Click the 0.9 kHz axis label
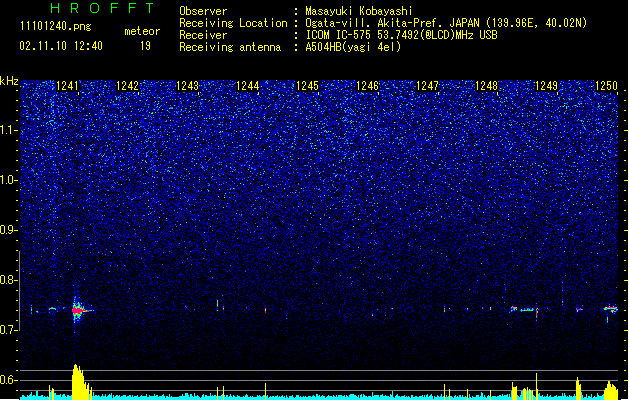 9,230
